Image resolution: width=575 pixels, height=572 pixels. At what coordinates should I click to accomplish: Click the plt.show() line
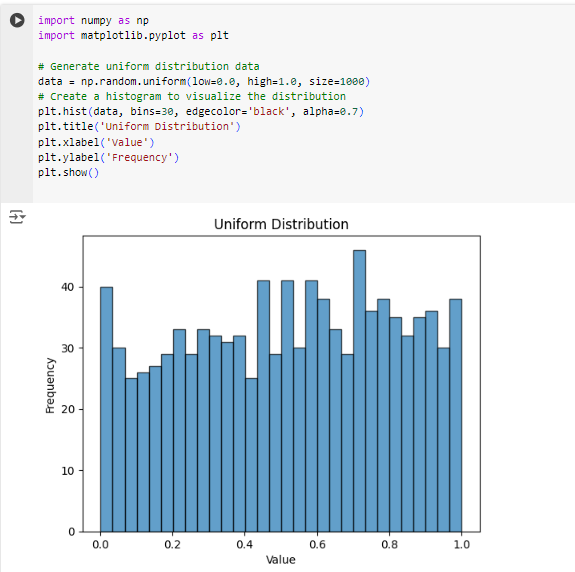[x=69, y=172]
